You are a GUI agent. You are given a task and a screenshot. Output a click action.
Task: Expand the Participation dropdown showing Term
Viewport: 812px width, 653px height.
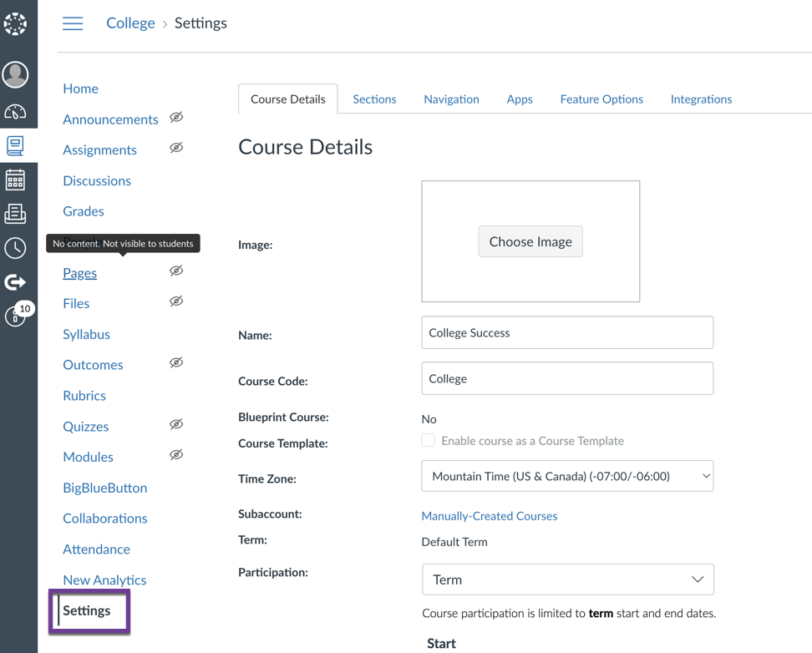(x=567, y=579)
